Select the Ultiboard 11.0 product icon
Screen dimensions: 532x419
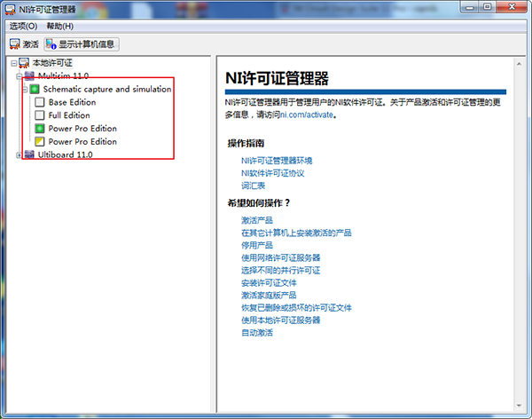30,154
